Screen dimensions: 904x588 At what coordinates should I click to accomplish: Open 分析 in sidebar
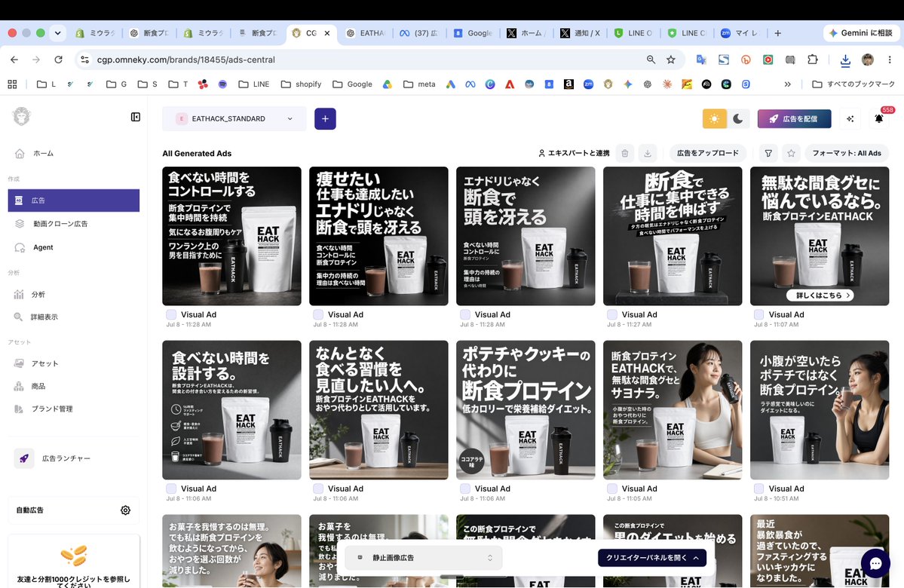point(74,295)
